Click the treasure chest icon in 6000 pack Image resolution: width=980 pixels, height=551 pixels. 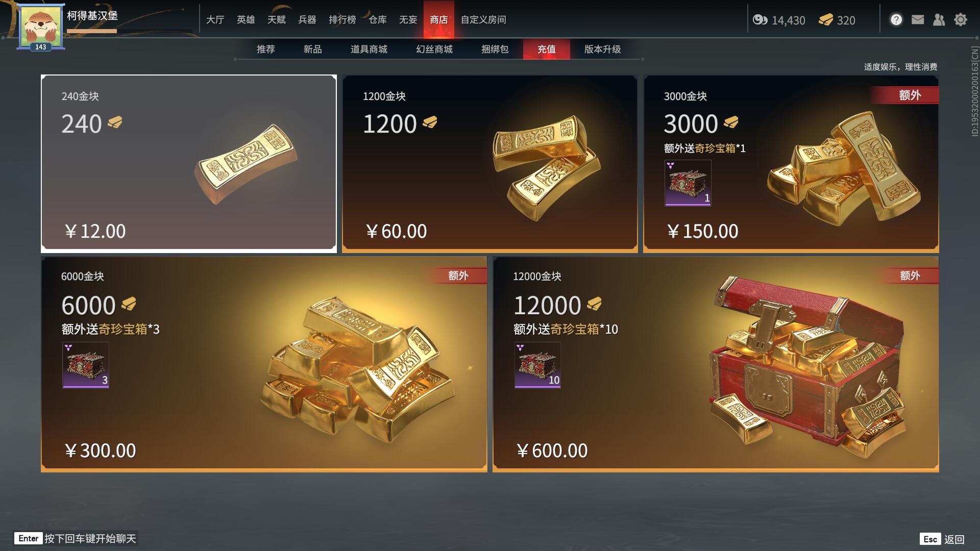(x=86, y=365)
